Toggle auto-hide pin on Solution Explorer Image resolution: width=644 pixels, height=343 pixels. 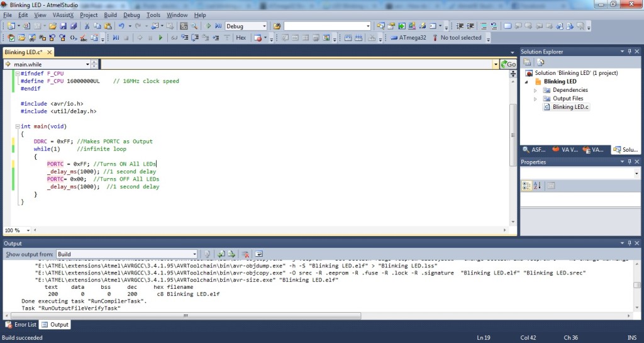629,52
